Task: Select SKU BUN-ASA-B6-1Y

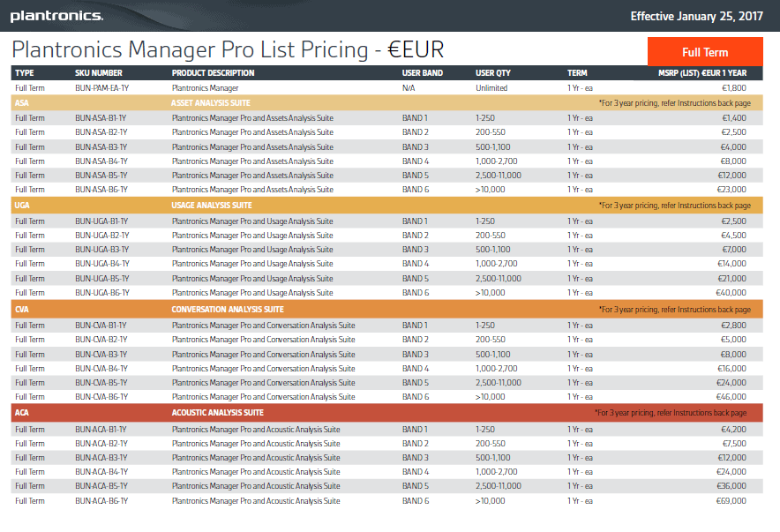Action: pos(101,190)
